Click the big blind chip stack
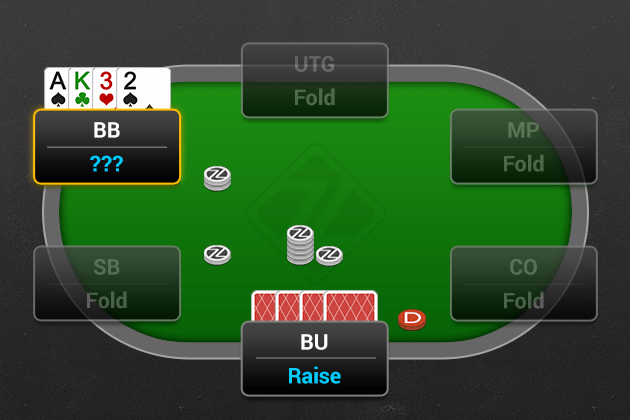Viewport: 630px width, 420px height. (217, 178)
